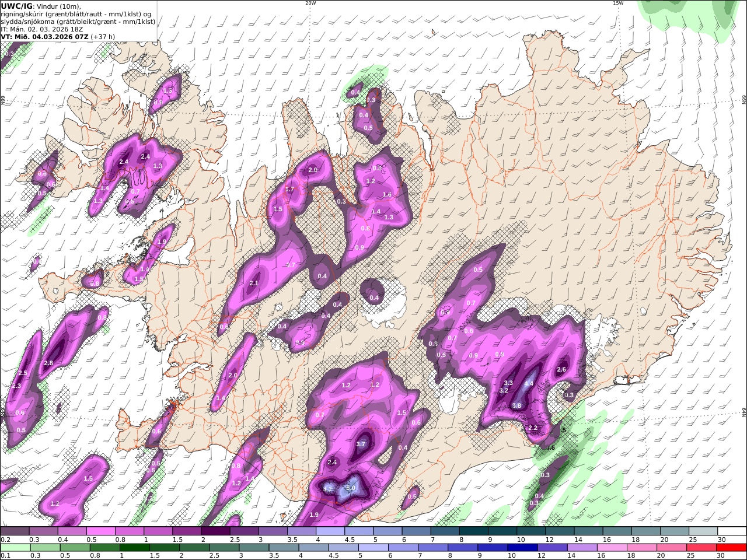This screenshot has width=747, height=560.
Task: Click the 20W longitude label
Action: point(310,3)
